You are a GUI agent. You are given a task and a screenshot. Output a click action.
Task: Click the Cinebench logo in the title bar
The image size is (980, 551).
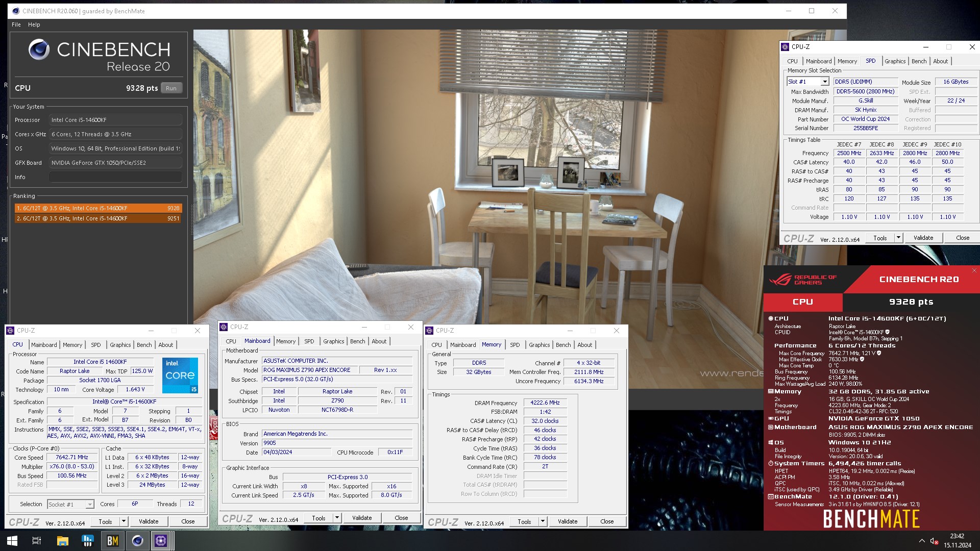16,11
